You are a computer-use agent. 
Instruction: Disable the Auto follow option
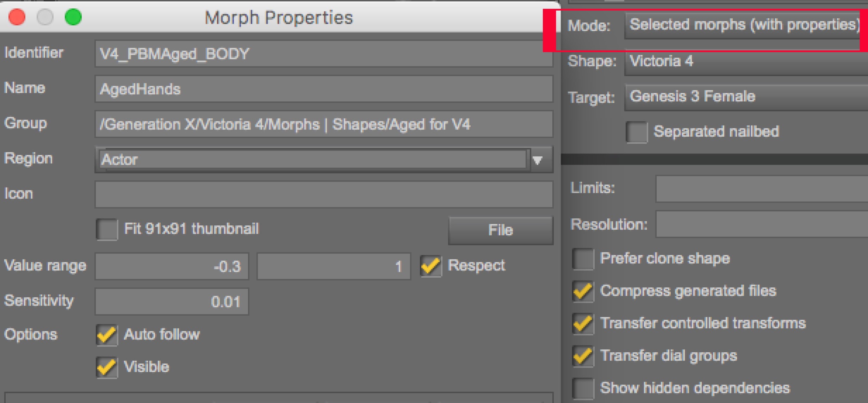107,335
